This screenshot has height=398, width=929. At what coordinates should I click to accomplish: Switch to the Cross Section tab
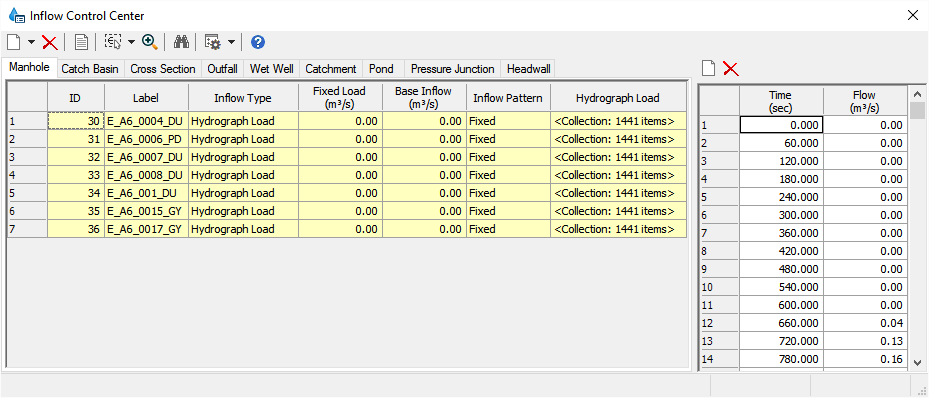(163, 69)
